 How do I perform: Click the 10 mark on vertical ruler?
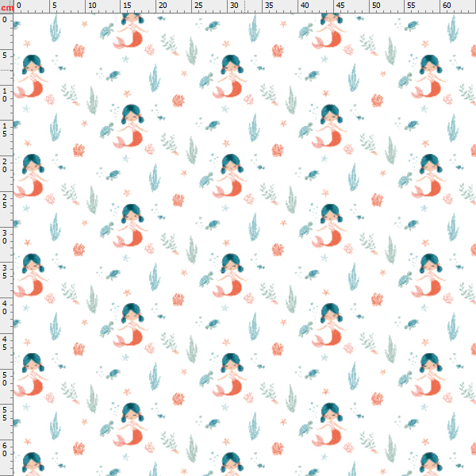(5, 94)
